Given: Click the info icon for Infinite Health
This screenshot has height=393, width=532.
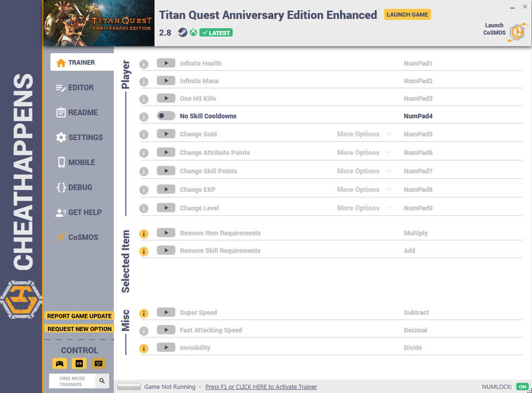Looking at the screenshot, I should click(144, 64).
